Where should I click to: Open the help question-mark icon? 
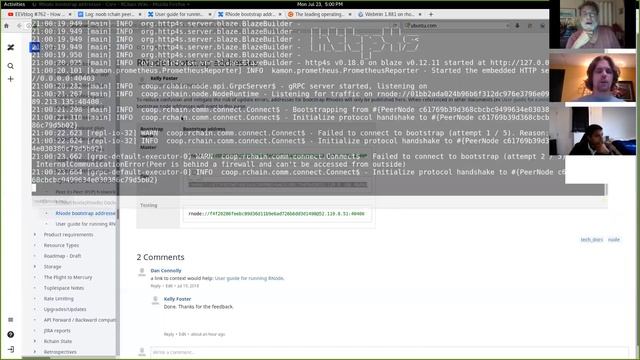click(11, 334)
